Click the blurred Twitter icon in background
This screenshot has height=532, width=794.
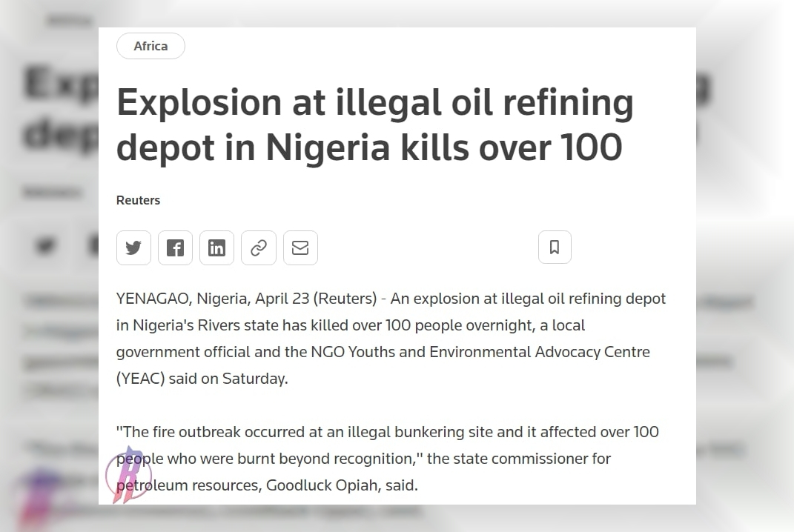point(46,246)
